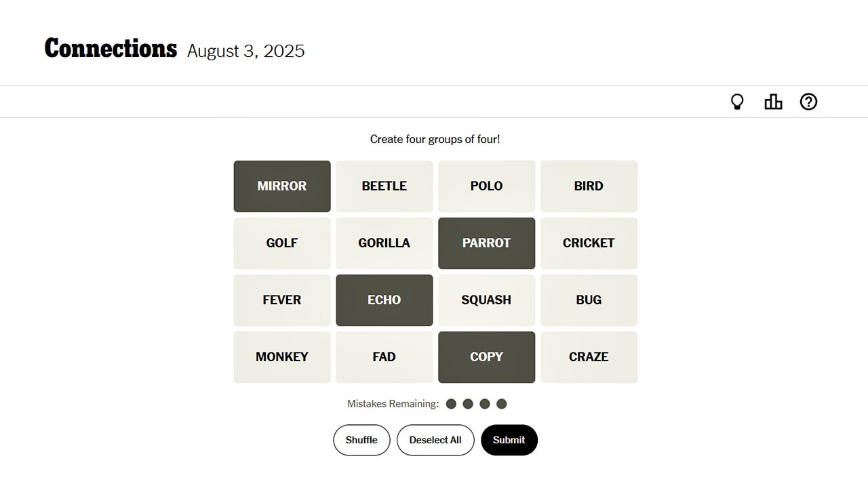Screen dimensions: 868x488
Task: Tap the MONKEY tile
Action: pyautogui.click(x=282, y=357)
